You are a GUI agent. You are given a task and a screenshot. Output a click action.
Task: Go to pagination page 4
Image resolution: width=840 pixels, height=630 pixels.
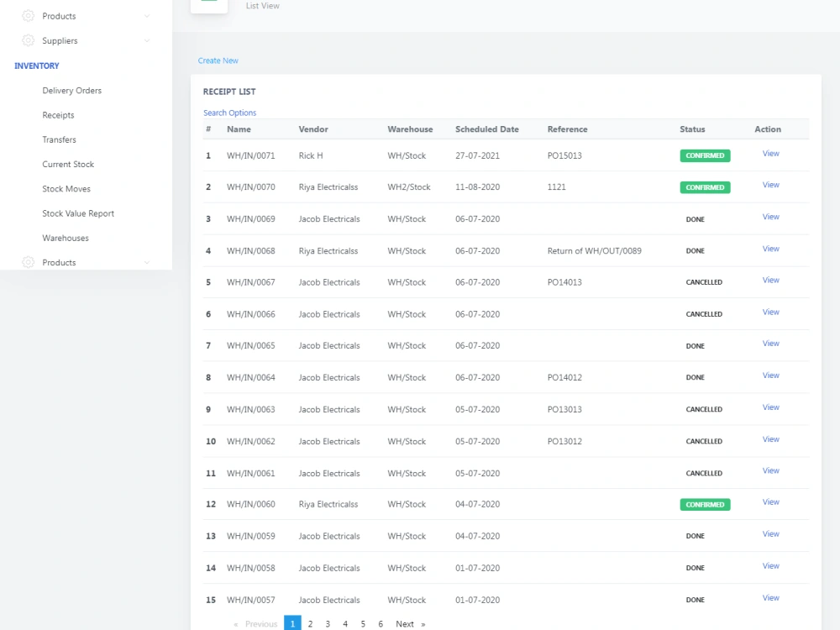345,624
